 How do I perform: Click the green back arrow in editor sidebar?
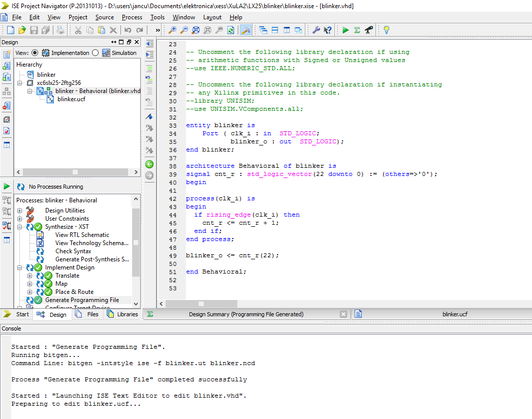[x=149, y=164]
